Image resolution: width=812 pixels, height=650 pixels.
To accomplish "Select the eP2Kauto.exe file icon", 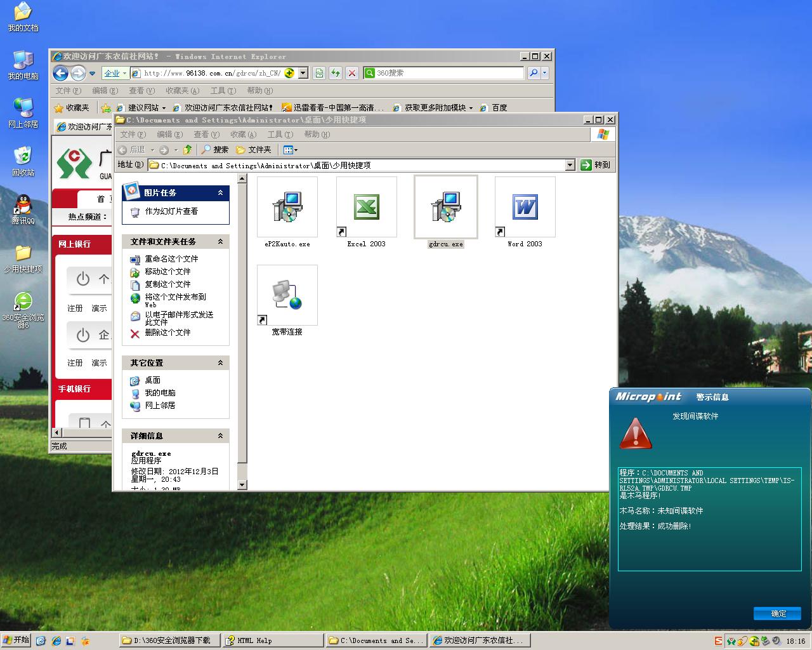I will click(x=287, y=208).
